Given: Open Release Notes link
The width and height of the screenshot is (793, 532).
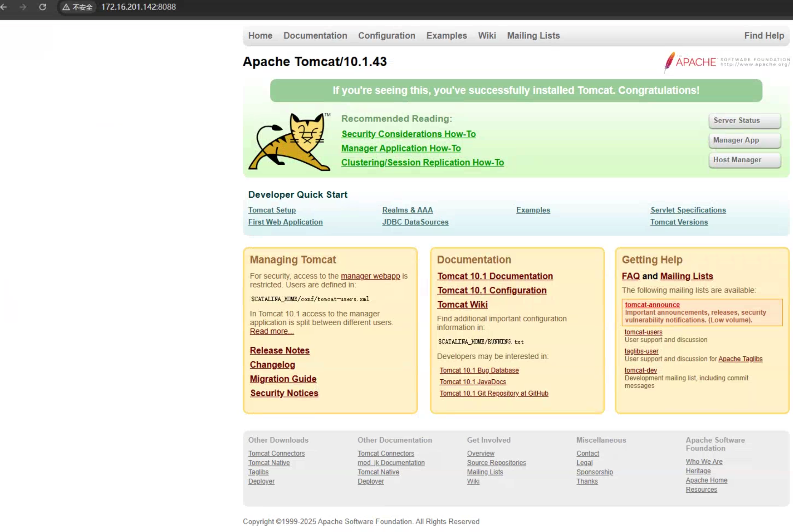Looking at the screenshot, I should click(x=280, y=350).
